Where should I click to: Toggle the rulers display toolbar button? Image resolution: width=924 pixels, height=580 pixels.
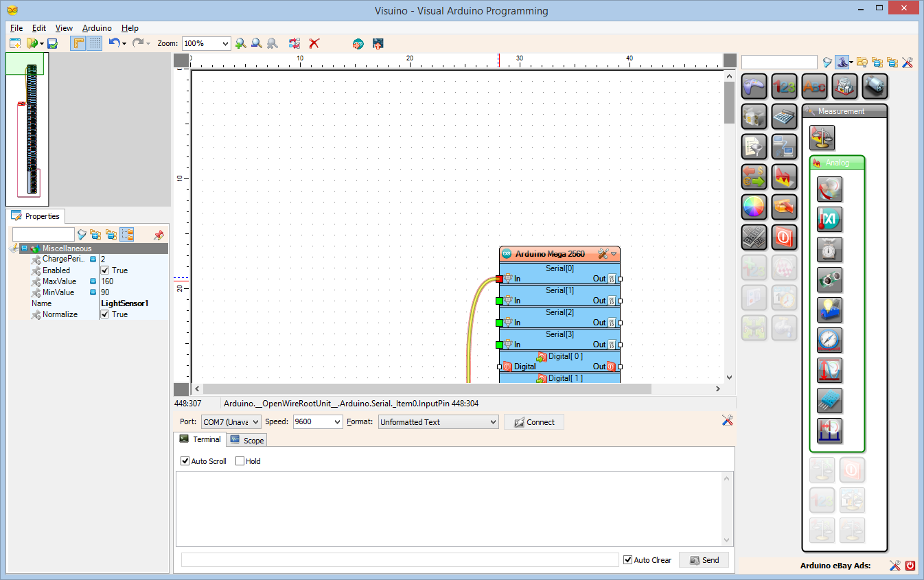pyautogui.click(x=78, y=43)
